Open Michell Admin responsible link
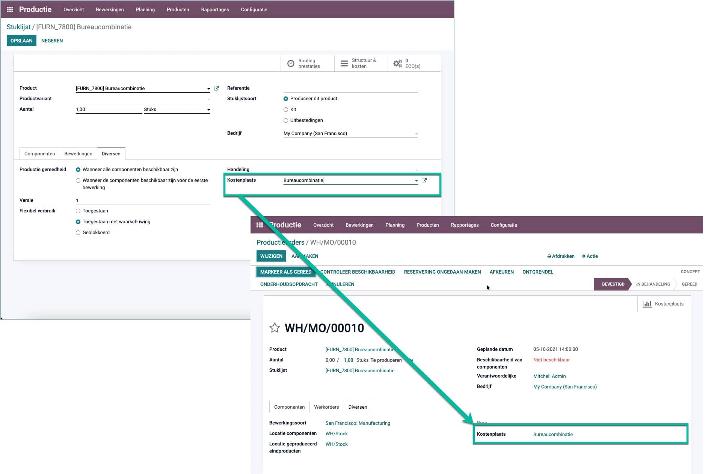Image resolution: width=720 pixels, height=474 pixels. point(550,376)
